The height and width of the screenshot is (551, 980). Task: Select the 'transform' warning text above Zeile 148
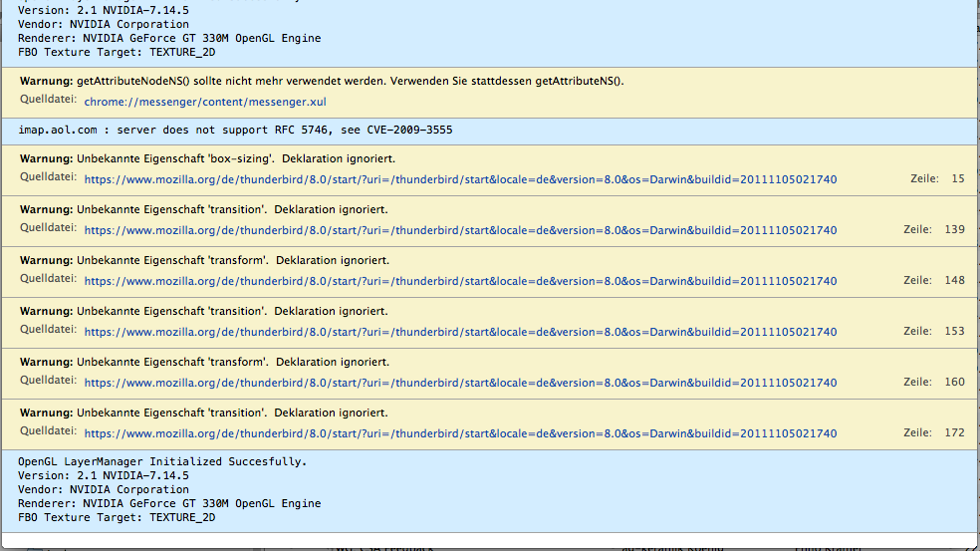(204, 260)
